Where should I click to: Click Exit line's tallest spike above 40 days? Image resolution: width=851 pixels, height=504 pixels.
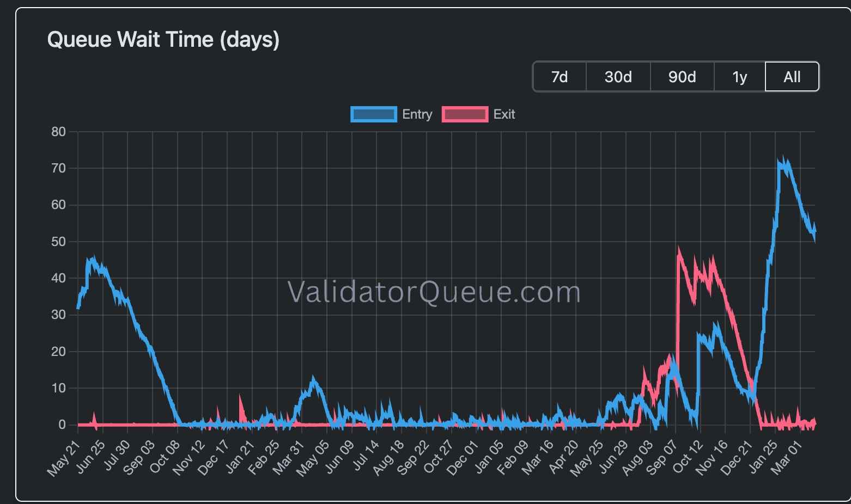pos(679,251)
